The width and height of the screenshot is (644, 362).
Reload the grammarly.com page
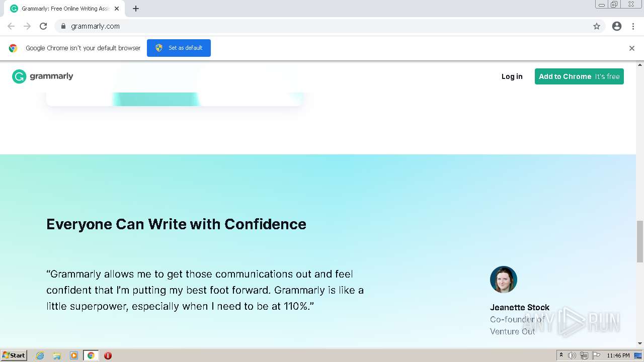[43, 26]
